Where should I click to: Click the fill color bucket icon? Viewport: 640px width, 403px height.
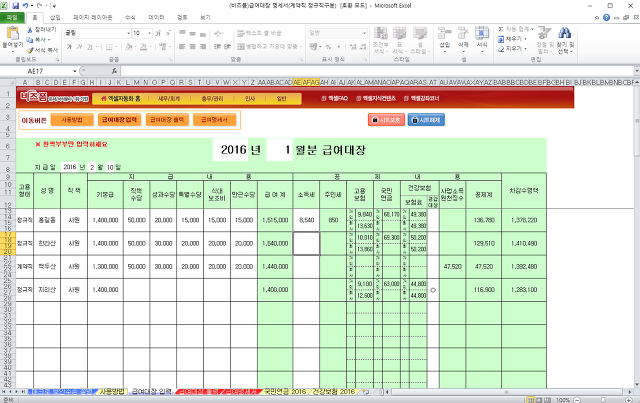pyautogui.click(x=129, y=47)
